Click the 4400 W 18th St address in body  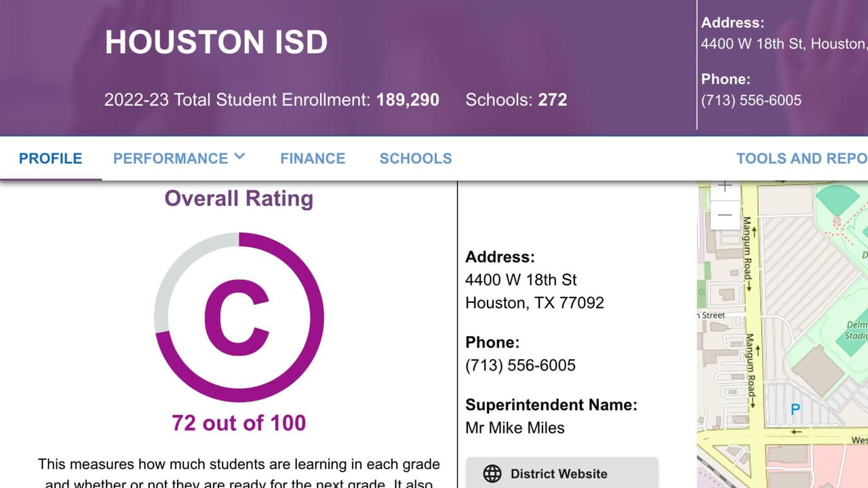point(521,280)
